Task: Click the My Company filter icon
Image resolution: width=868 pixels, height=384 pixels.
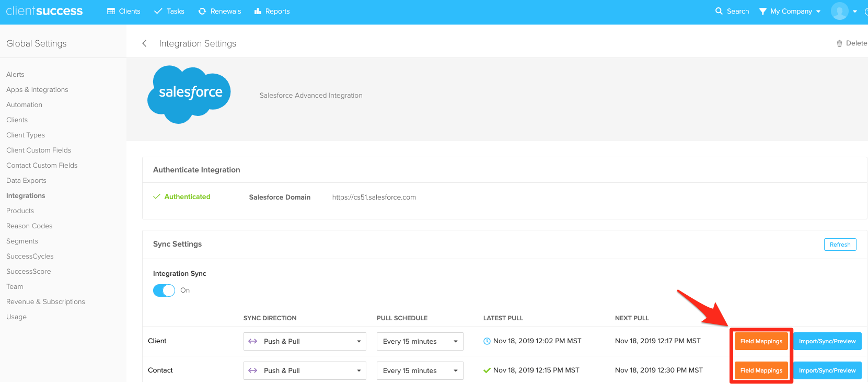Action: (x=763, y=11)
